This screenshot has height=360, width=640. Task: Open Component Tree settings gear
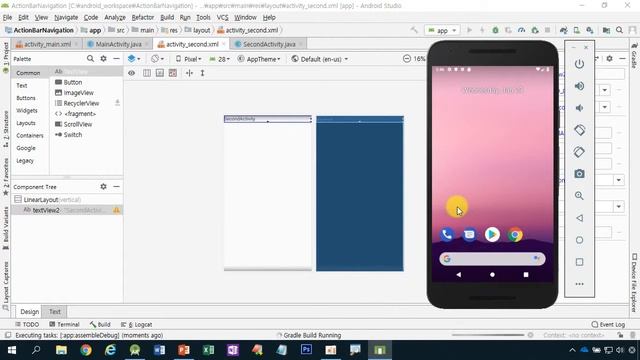pyautogui.click(x=103, y=187)
